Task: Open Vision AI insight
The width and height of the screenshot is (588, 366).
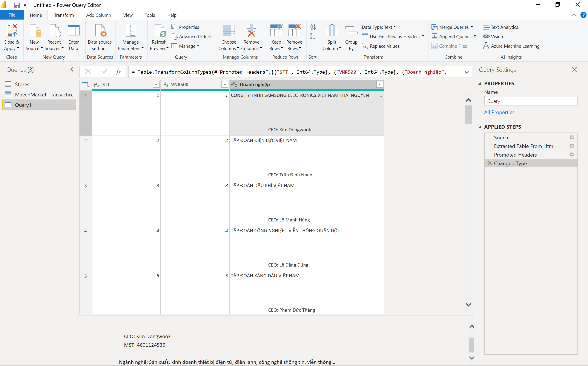Action: (x=493, y=37)
